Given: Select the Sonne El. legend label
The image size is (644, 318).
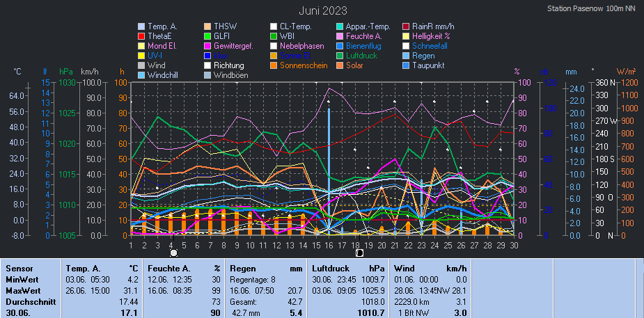Looking at the screenshot, I should [297, 56].
